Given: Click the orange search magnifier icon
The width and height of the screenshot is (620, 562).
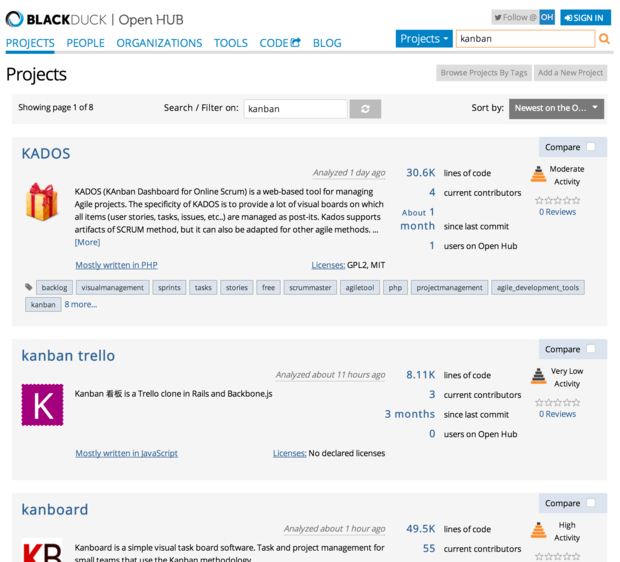Looking at the screenshot, I should [x=604, y=38].
